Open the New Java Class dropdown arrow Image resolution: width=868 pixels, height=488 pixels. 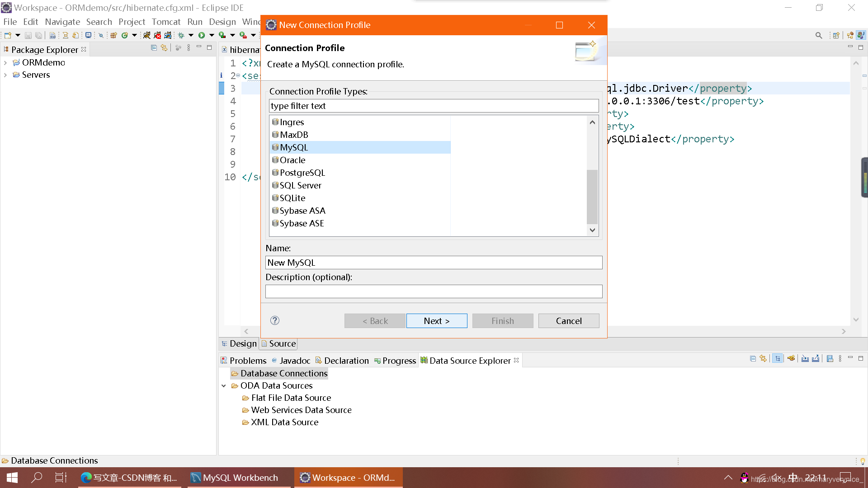134,35
